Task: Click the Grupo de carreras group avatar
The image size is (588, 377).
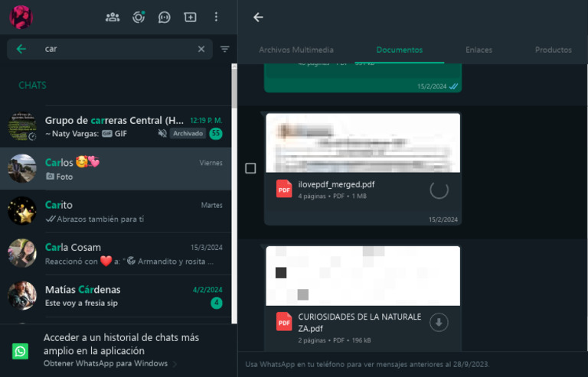Action: pyautogui.click(x=22, y=126)
